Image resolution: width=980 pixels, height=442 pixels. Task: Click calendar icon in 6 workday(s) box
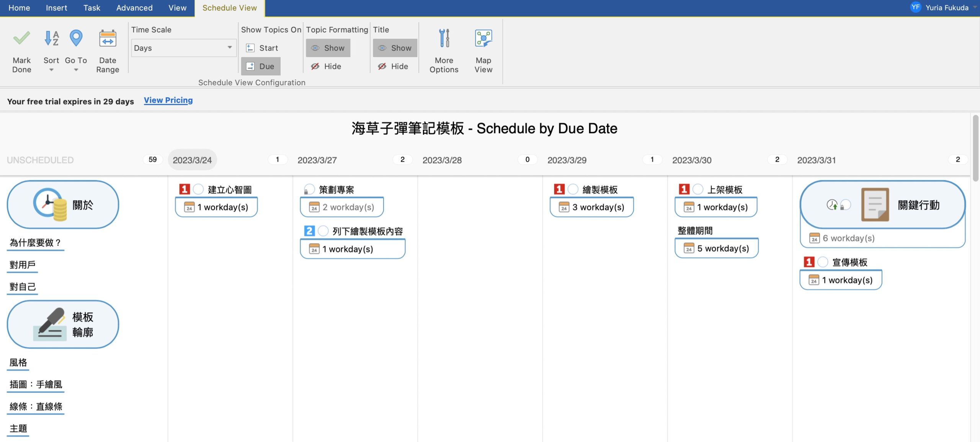[814, 238]
